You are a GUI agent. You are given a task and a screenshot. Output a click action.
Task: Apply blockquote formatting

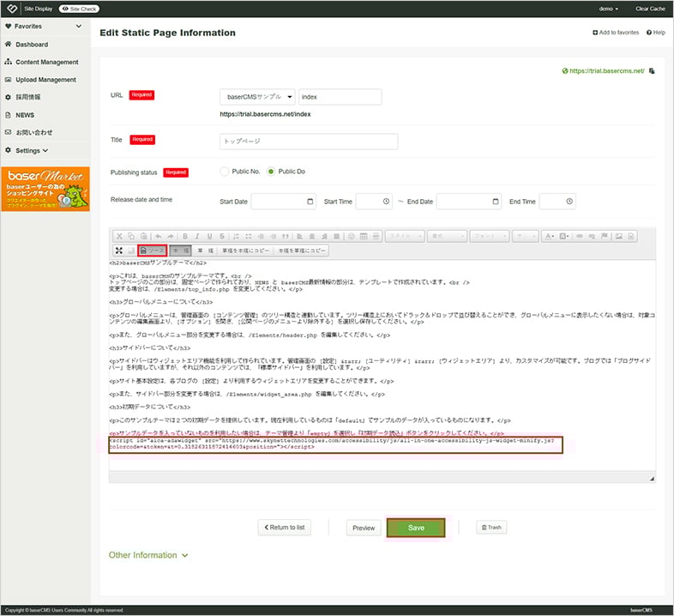point(286,236)
